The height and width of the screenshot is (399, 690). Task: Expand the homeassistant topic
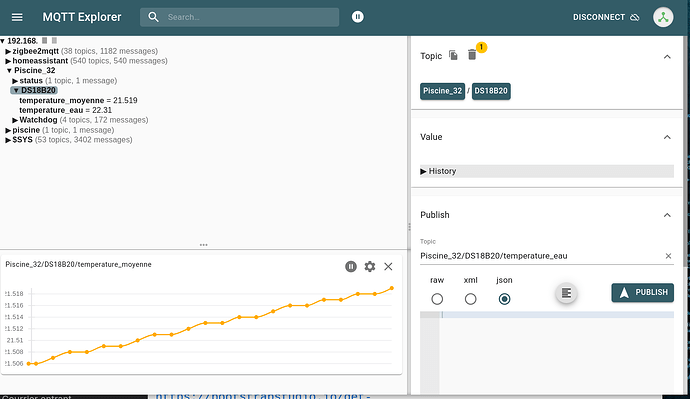click(8, 61)
